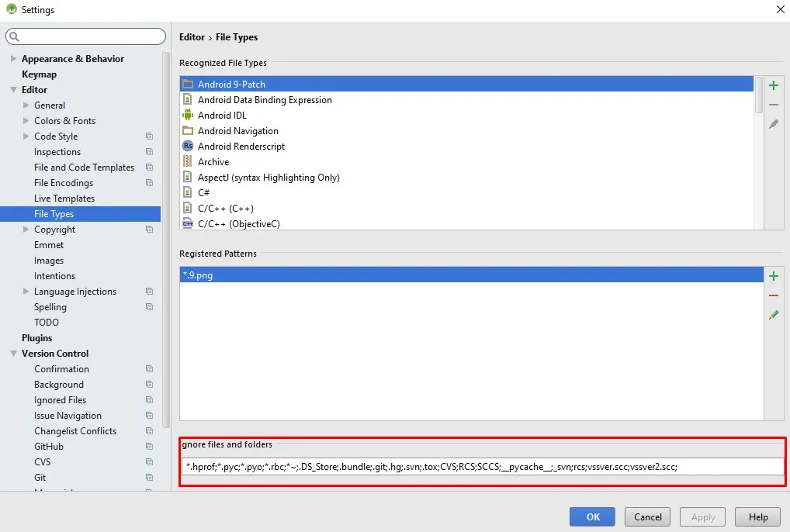The image size is (790, 532).
Task: Click project-level icon beside GitHub
Action: [x=149, y=446]
